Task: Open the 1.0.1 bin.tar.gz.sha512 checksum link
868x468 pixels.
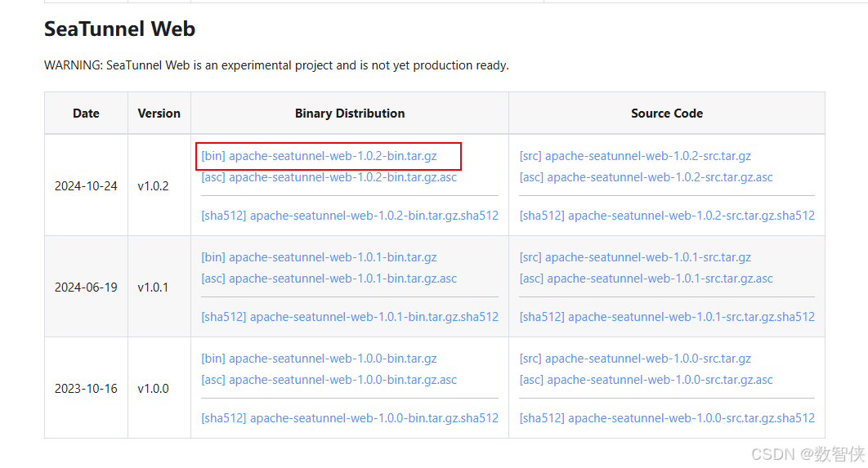Action: pos(349,317)
